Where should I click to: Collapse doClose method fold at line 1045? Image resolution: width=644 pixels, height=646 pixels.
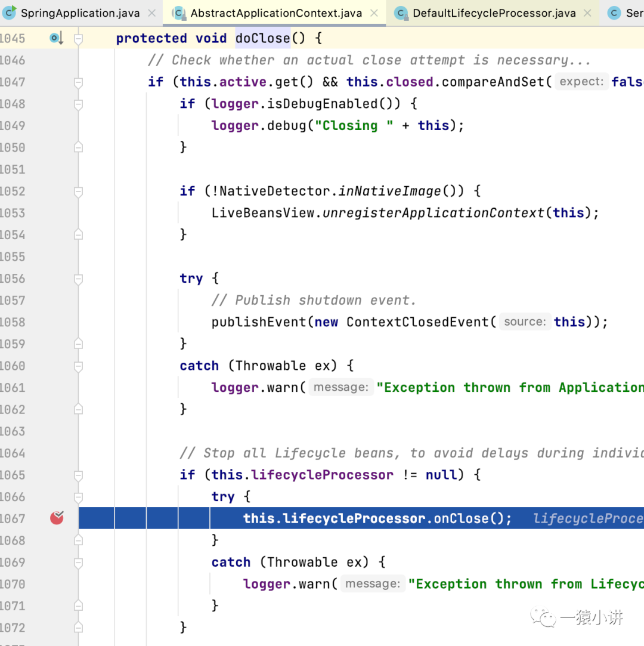(x=78, y=39)
